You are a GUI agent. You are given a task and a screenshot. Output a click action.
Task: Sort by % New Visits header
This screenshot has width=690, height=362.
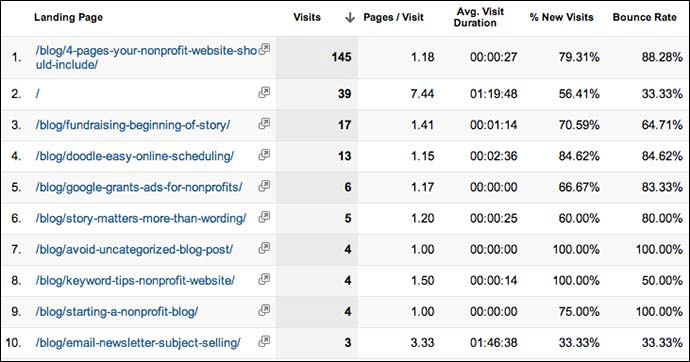(562, 17)
